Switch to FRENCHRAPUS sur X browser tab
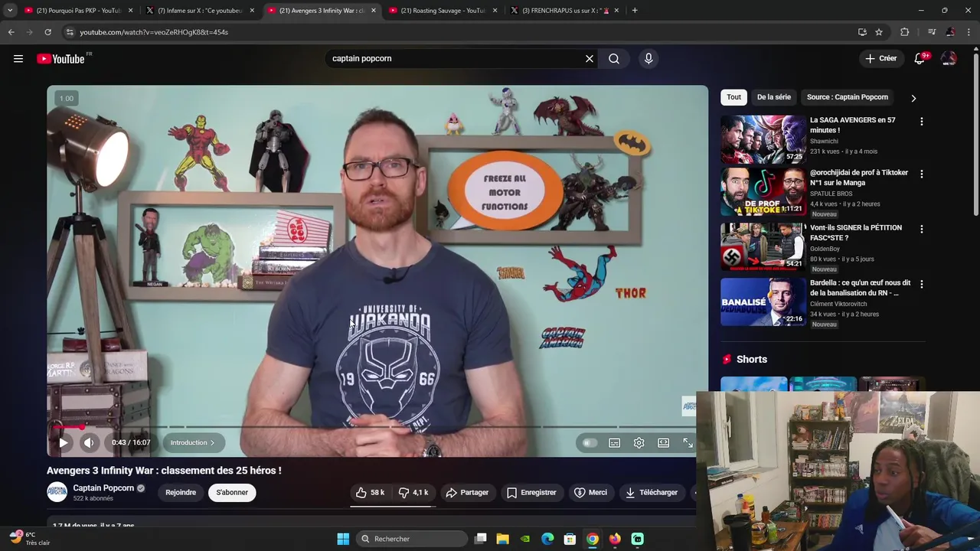Image resolution: width=980 pixels, height=551 pixels. tap(565, 11)
